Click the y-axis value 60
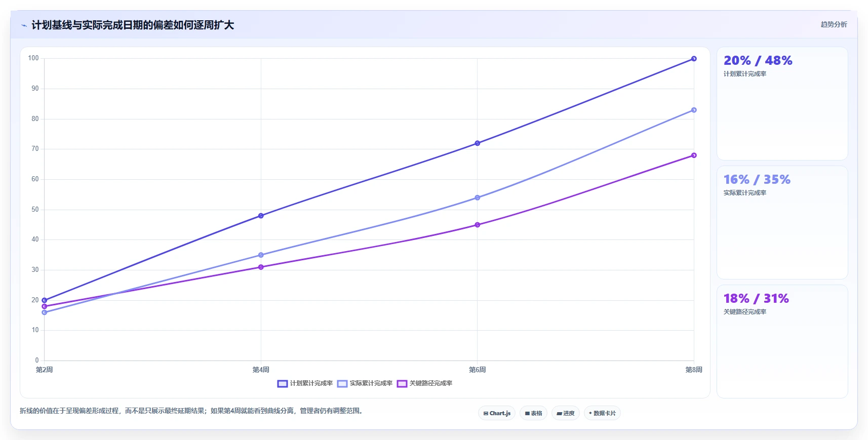Viewport: 868px width, 440px height. [x=35, y=179]
